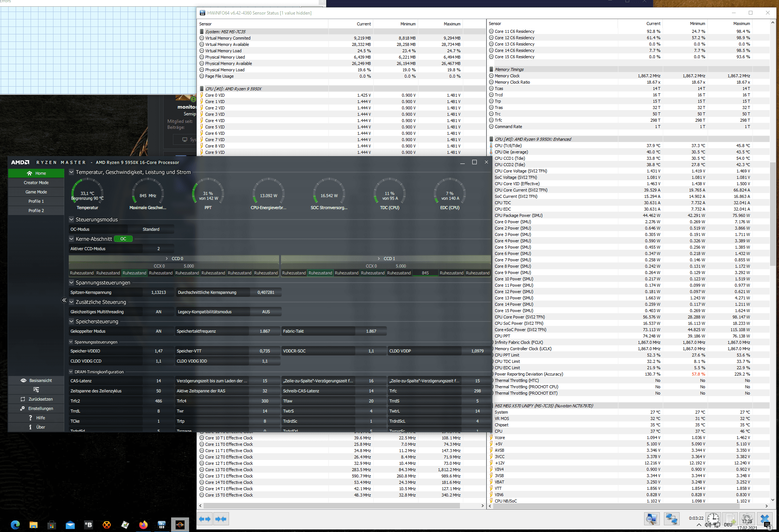This screenshot has height=532, width=779.
Task: Select Game Mode profile tab
Action: (x=36, y=192)
